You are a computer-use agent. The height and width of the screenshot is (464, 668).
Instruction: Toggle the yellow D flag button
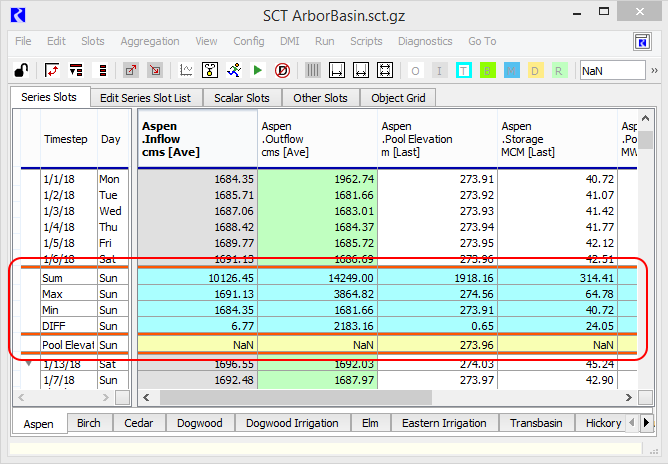[535, 71]
